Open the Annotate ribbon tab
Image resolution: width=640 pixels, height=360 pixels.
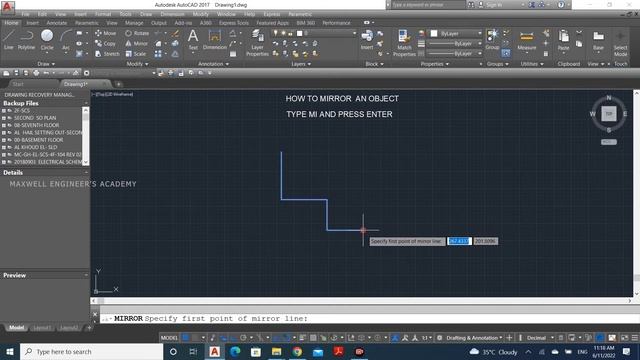56,23
